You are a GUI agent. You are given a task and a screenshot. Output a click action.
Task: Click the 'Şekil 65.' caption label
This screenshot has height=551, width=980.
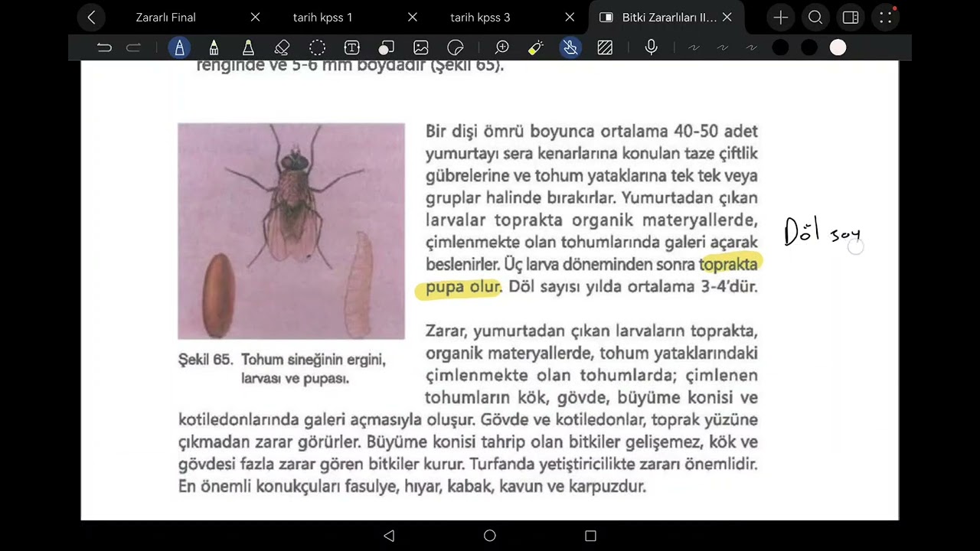pos(205,360)
